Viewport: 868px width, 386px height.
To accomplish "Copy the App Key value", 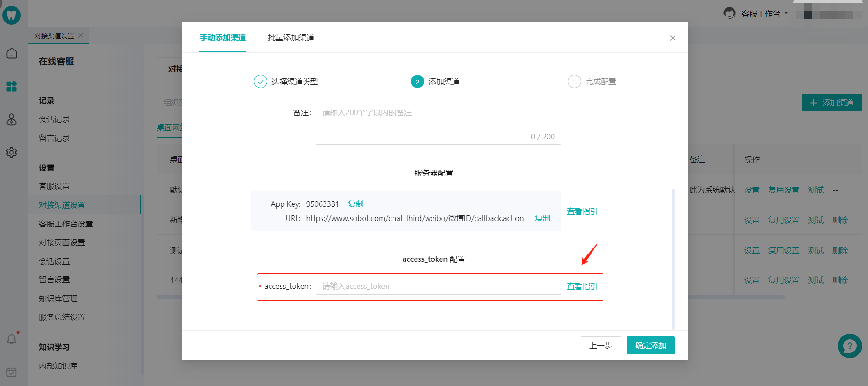I will coord(356,204).
